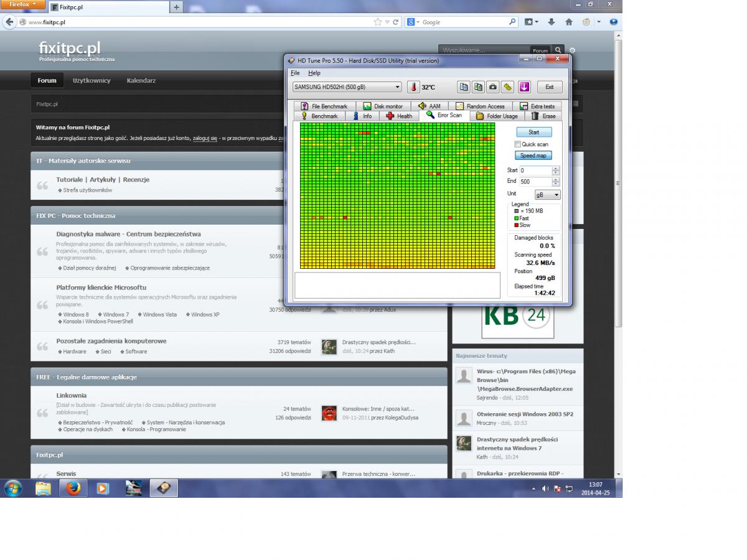Image resolution: width=747 pixels, height=560 pixels.
Task: Open Platformy klienckie Microsoftu forum link
Action: [101, 287]
